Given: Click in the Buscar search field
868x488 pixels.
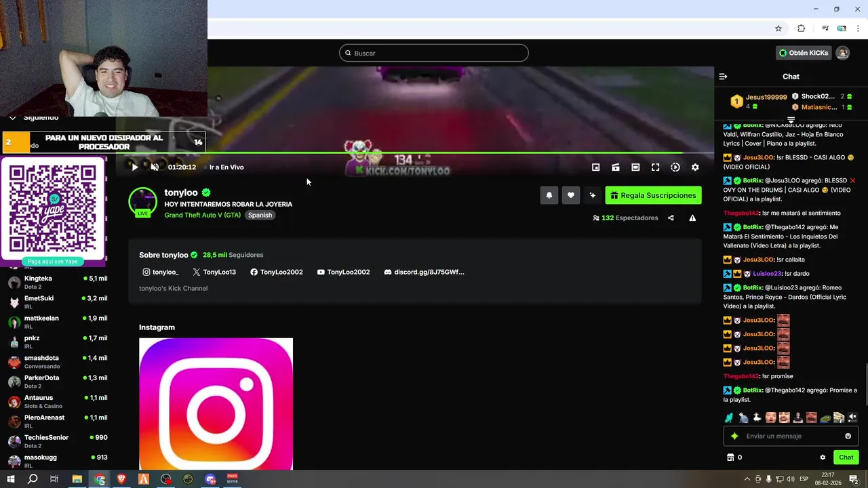Looking at the screenshot, I should (434, 53).
